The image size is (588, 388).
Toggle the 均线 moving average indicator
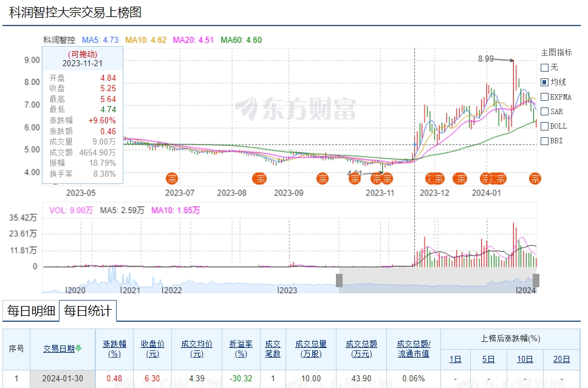coord(544,82)
